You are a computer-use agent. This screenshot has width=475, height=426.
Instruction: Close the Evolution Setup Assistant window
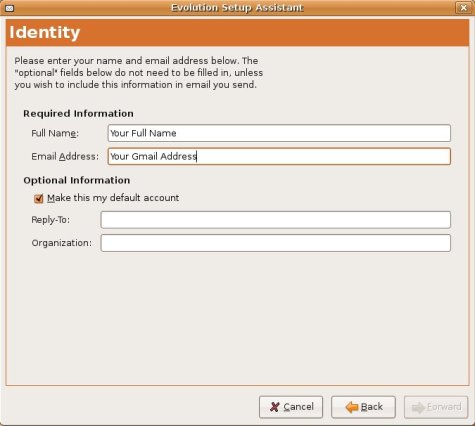[463, 8]
